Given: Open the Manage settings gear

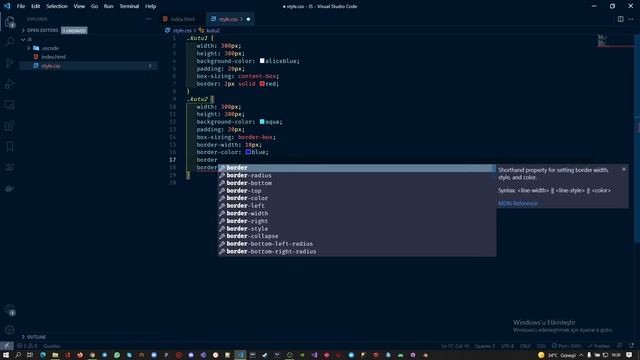Looking at the screenshot, I should click(x=9, y=330).
